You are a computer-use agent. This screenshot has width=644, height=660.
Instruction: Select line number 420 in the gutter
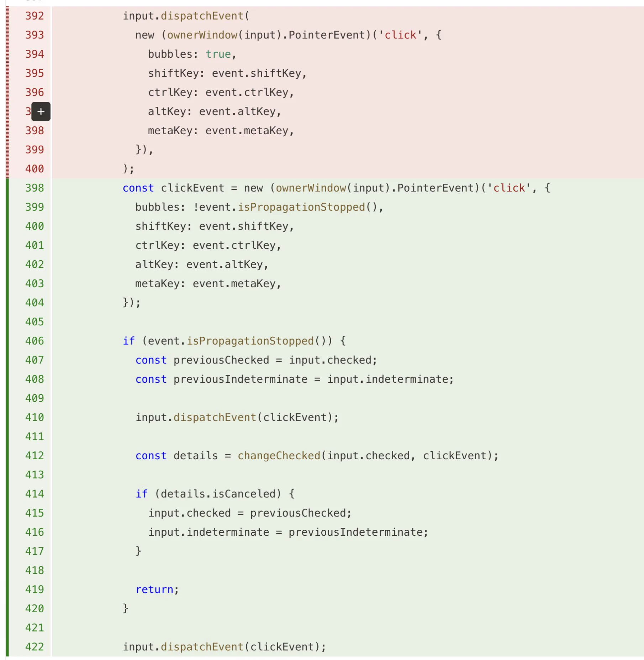(35, 609)
